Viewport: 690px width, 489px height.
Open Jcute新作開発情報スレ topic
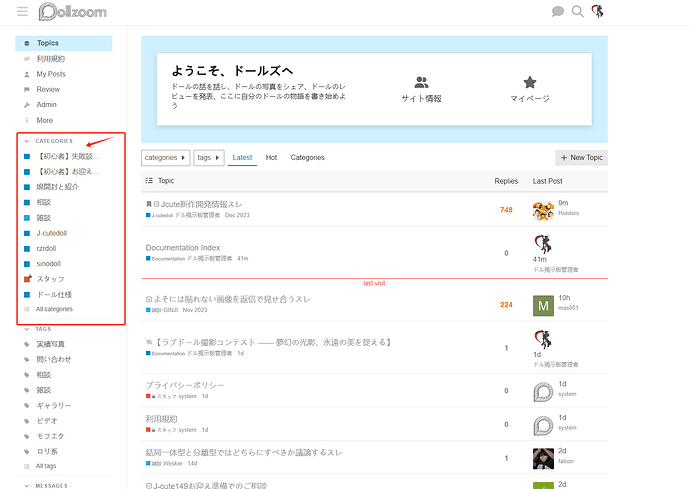pyautogui.click(x=202, y=204)
